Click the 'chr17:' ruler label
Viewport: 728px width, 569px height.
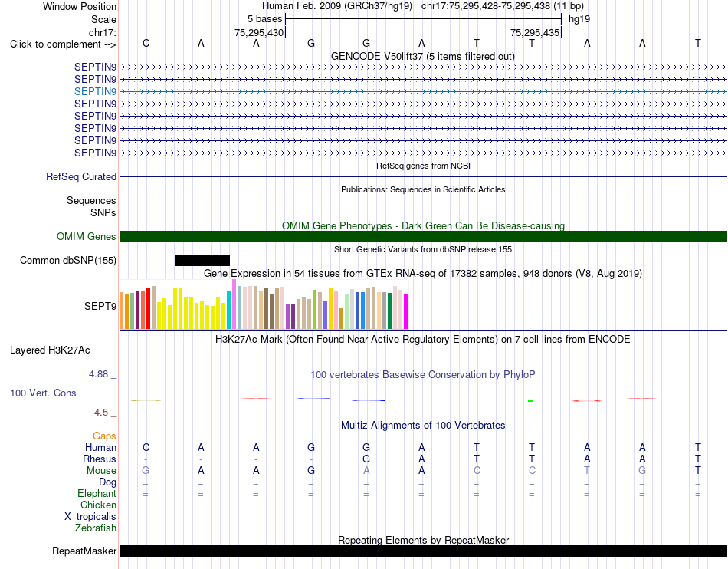pyautogui.click(x=102, y=32)
